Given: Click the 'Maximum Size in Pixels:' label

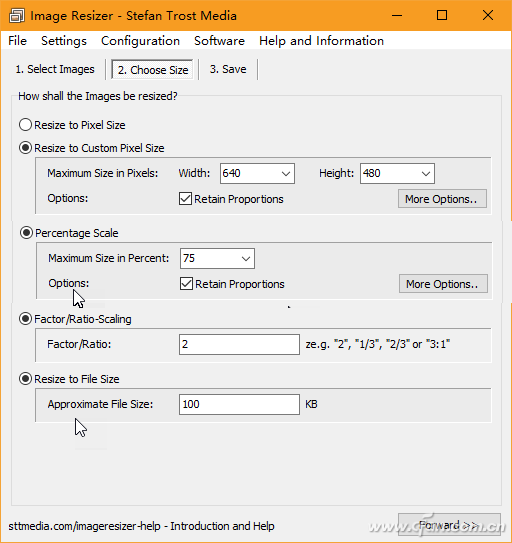Looking at the screenshot, I should pyautogui.click(x=103, y=173).
